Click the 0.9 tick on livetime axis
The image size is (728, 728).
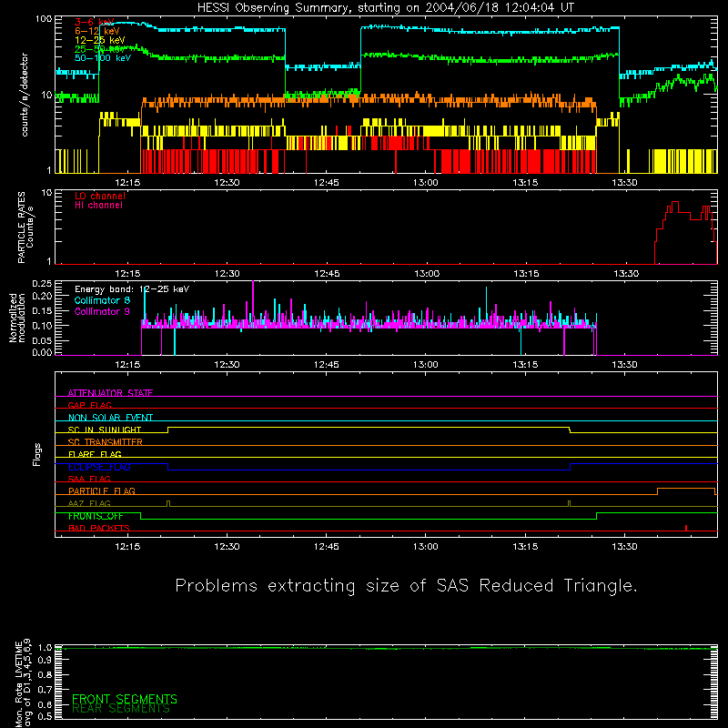[x=45, y=660]
